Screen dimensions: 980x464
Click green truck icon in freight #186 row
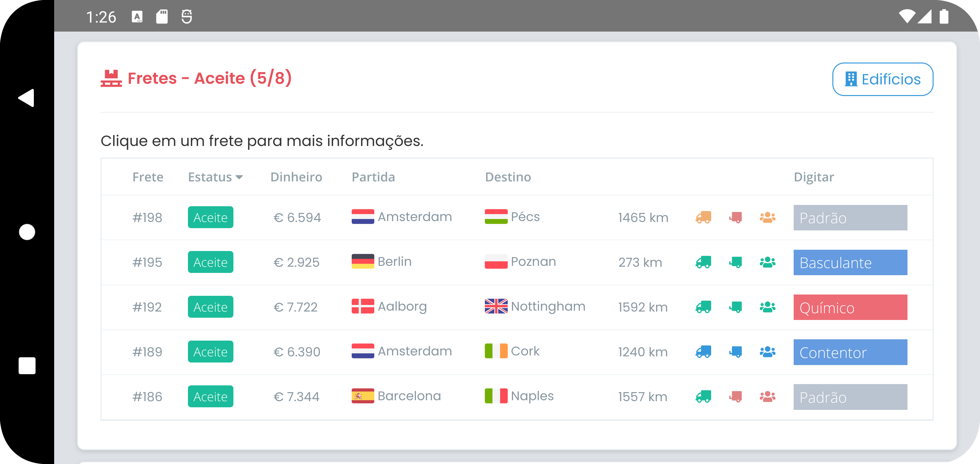point(703,397)
